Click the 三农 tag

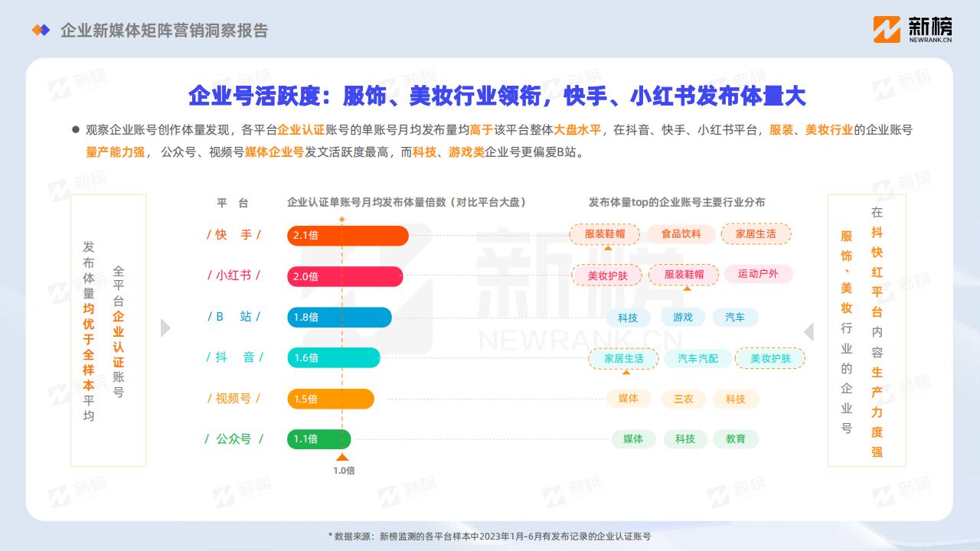point(684,399)
